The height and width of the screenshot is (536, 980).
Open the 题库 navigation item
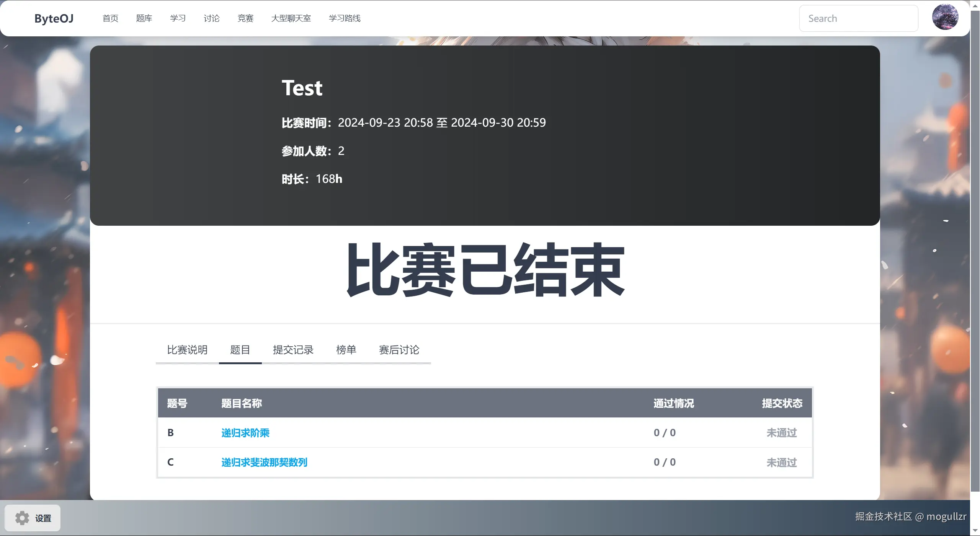pos(144,18)
